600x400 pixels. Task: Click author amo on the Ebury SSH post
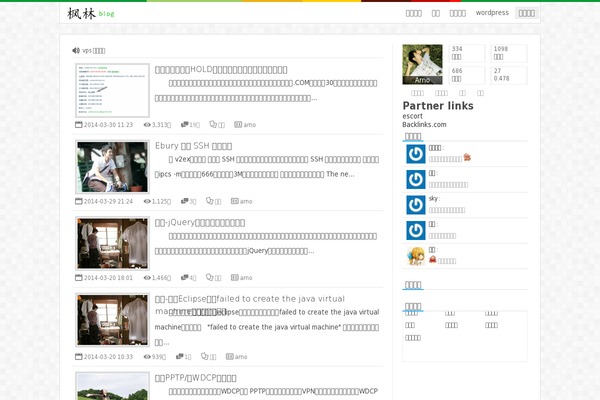pos(246,201)
